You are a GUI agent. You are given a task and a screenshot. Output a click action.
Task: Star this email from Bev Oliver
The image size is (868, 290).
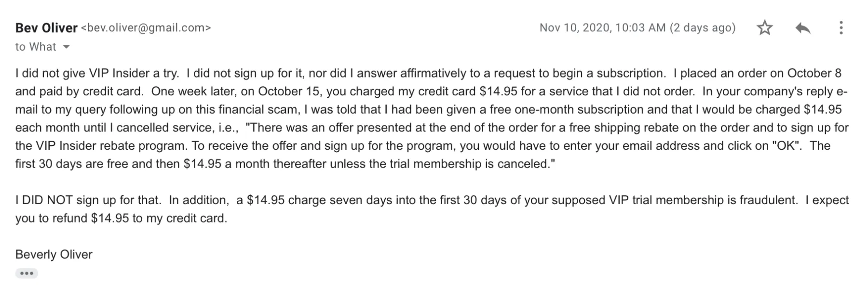pyautogui.click(x=765, y=28)
